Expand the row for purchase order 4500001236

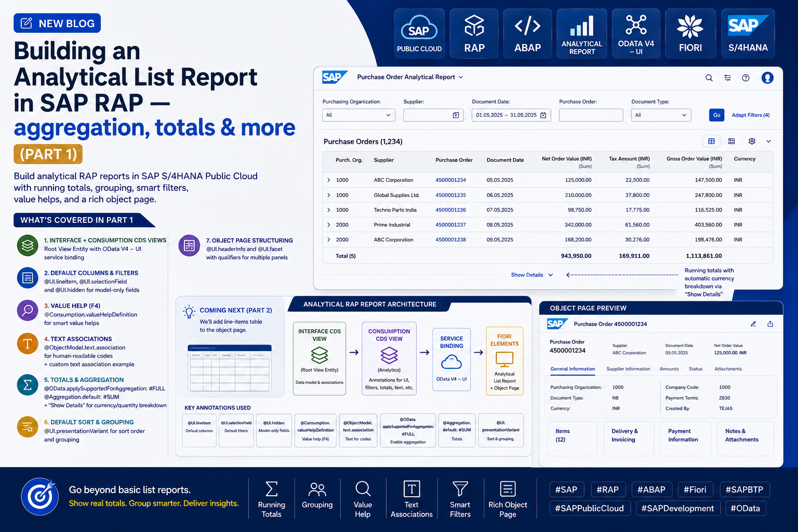pyautogui.click(x=329, y=210)
